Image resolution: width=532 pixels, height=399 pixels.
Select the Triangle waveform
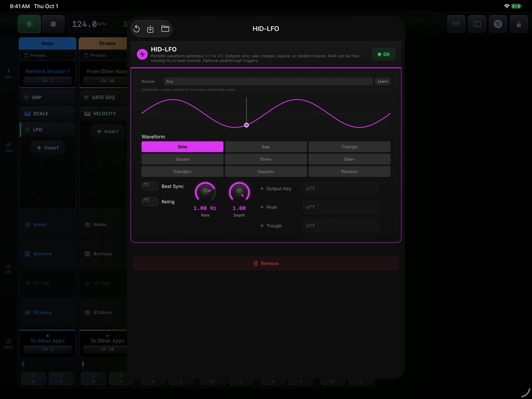point(349,147)
